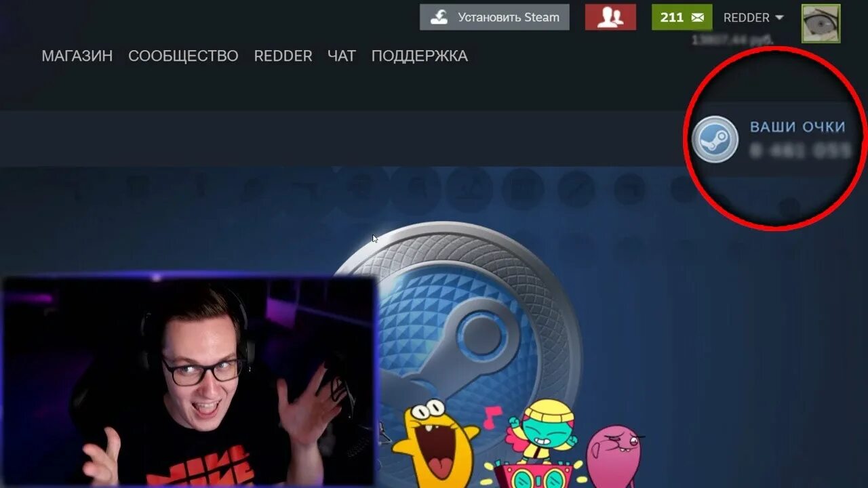Screen dimensions: 868x488
Task: Open the ПОДДЕРЖКА menu item
Action: (419, 56)
